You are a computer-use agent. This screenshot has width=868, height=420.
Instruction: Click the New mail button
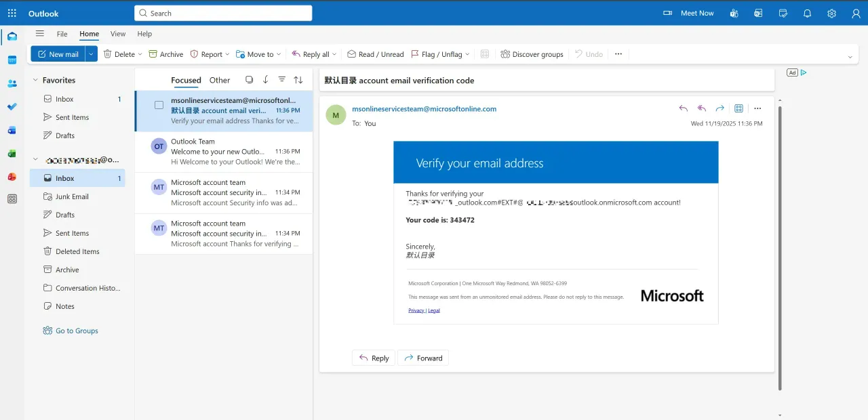click(58, 54)
